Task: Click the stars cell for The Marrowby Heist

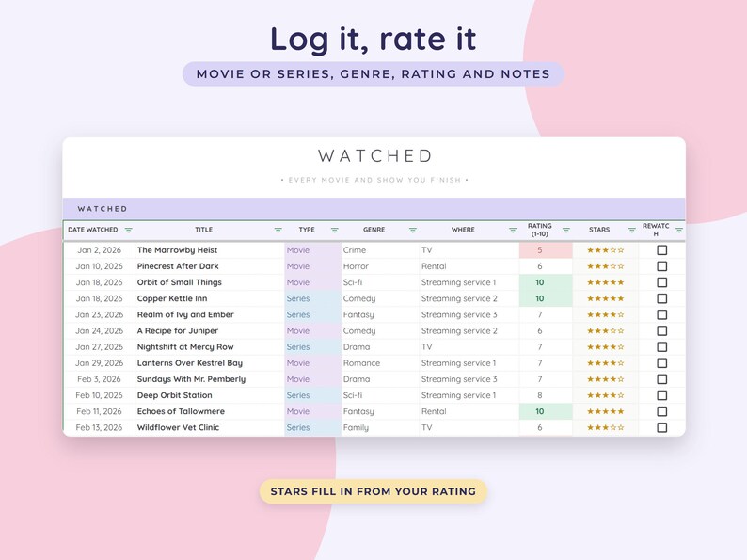Action: [606, 250]
